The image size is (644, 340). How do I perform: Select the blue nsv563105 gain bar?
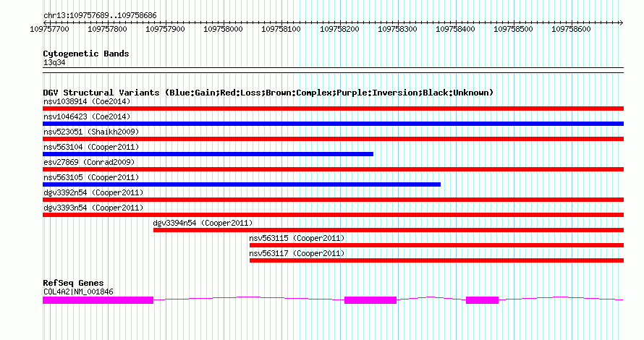click(242, 184)
